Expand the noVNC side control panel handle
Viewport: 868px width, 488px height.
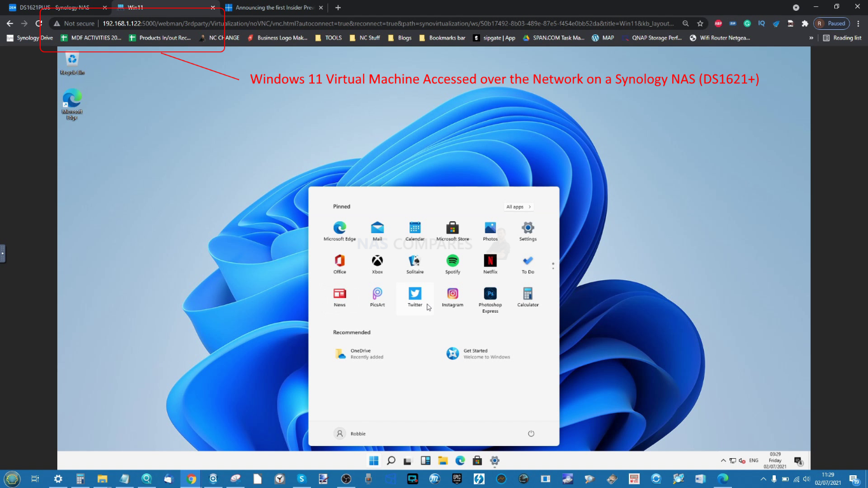(x=3, y=253)
